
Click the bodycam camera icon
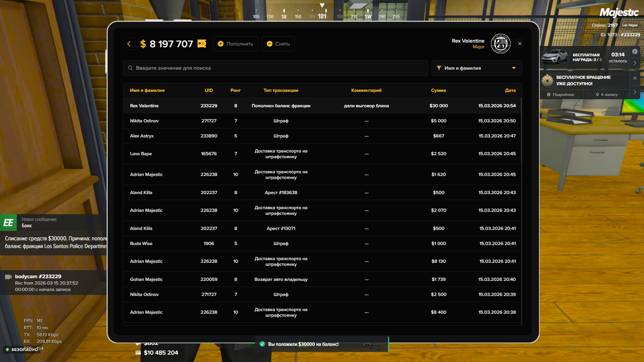pyautogui.click(x=8, y=277)
